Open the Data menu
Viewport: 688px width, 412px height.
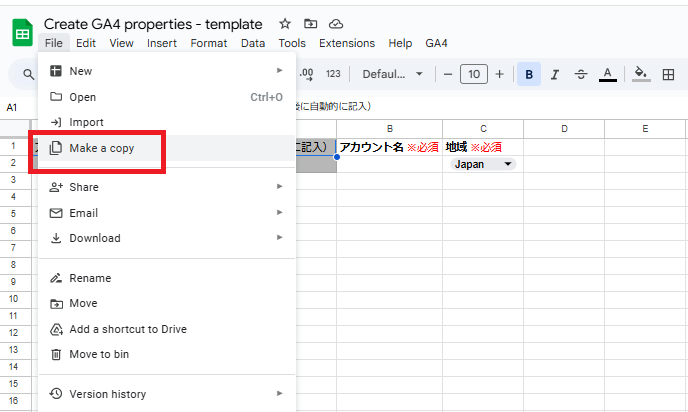tap(253, 43)
